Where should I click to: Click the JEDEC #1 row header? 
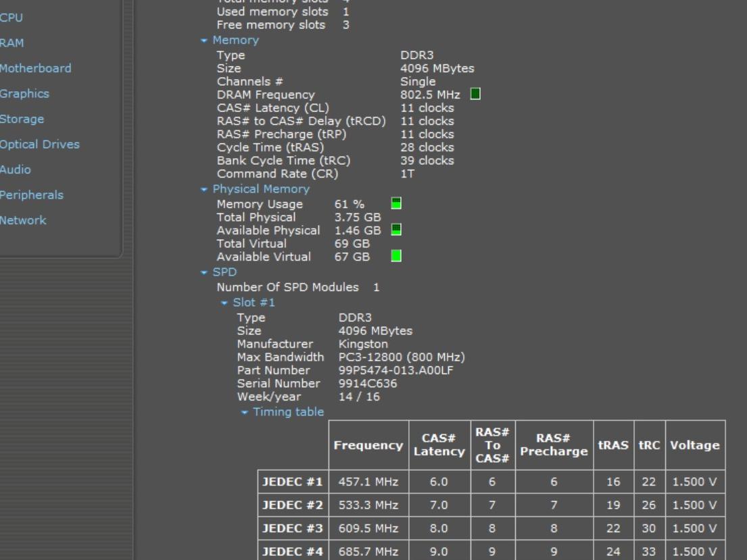coord(293,482)
